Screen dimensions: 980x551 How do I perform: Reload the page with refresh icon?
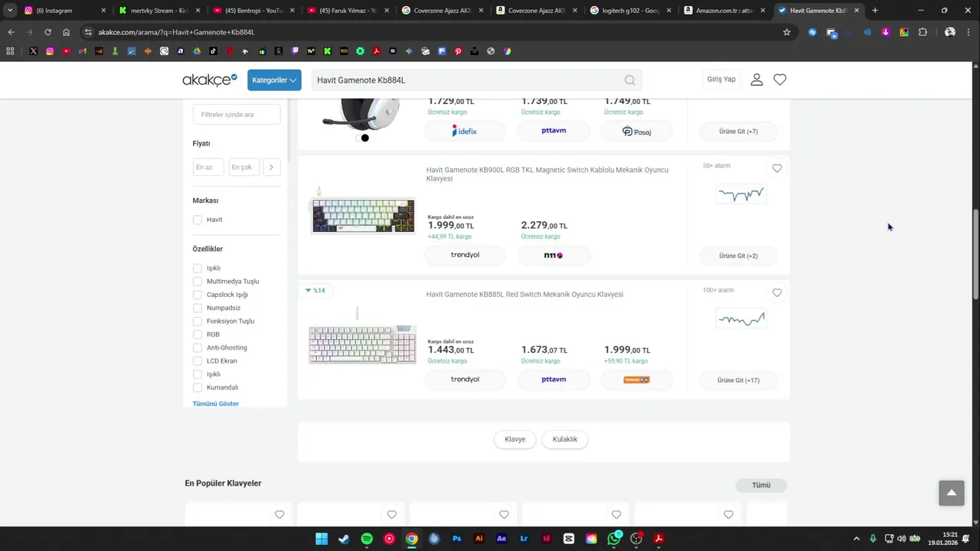pyautogui.click(x=47, y=32)
